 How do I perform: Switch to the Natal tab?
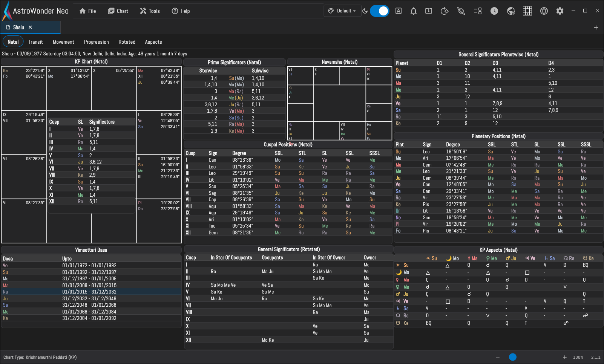13,42
